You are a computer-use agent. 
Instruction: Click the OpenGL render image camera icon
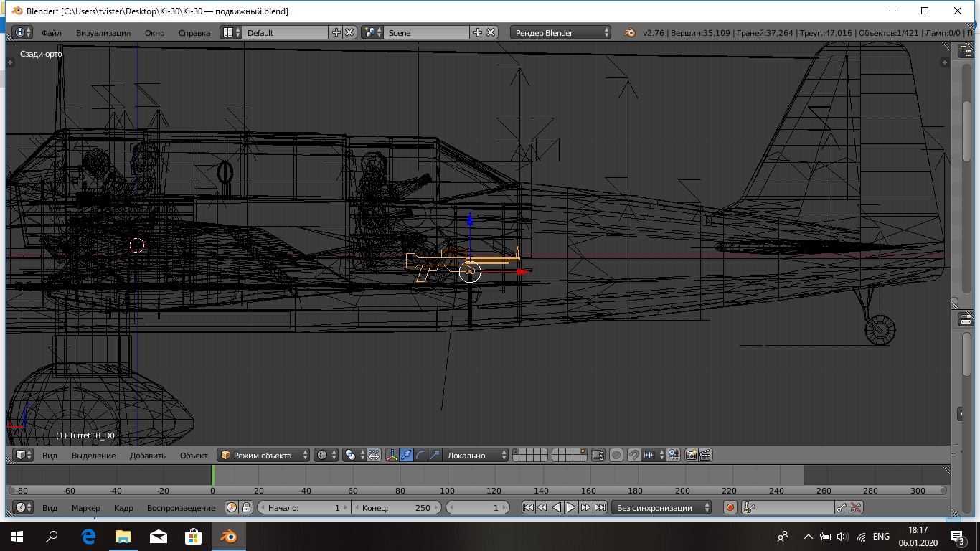point(692,455)
